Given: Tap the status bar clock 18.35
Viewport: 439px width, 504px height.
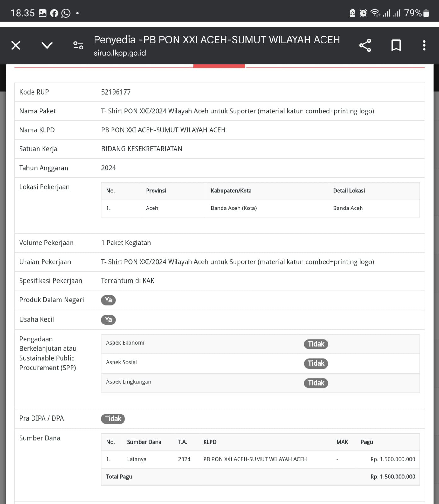Looking at the screenshot, I should (23, 13).
